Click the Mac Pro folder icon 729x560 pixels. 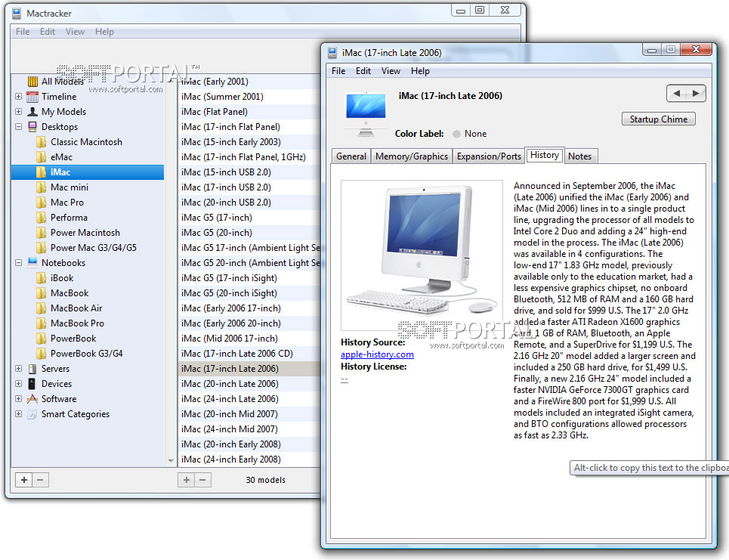(x=42, y=203)
